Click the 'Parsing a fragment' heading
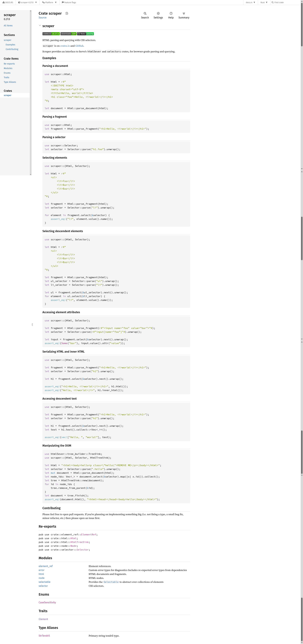The width and height of the screenshot is (303, 644). [55, 117]
